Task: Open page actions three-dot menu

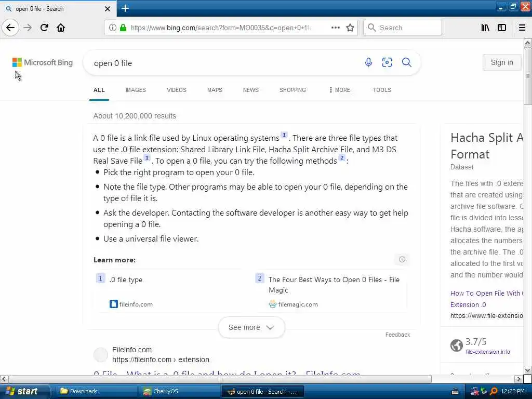Action: click(336, 28)
